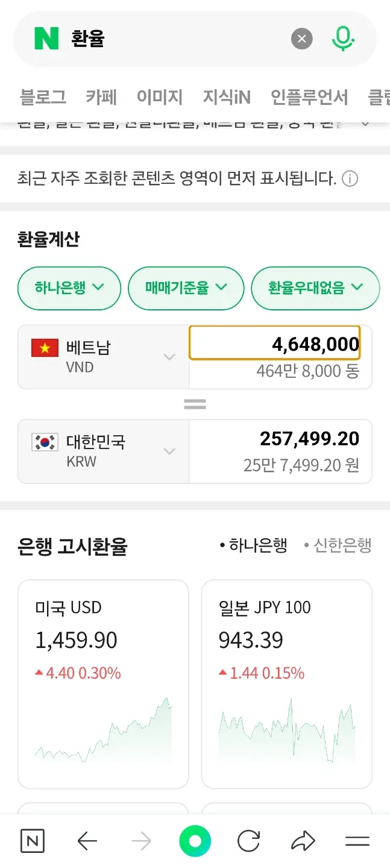Start voice search with microphone icon

pos(343,39)
